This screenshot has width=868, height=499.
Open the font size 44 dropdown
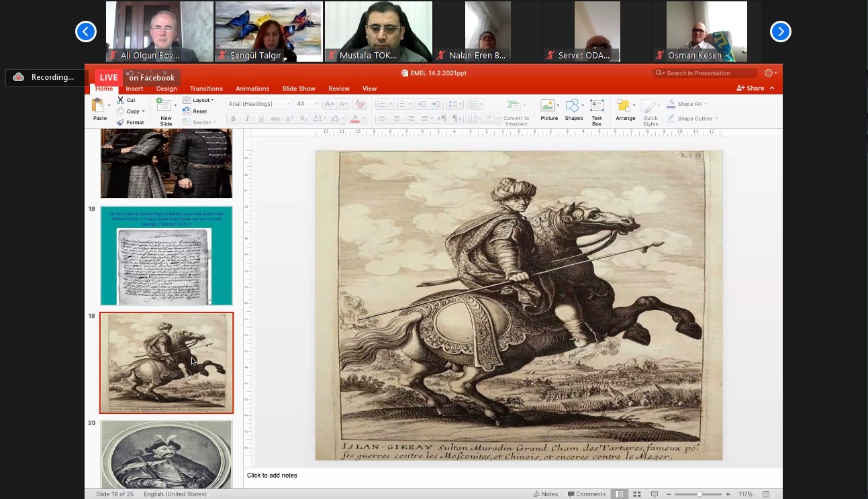coord(316,104)
